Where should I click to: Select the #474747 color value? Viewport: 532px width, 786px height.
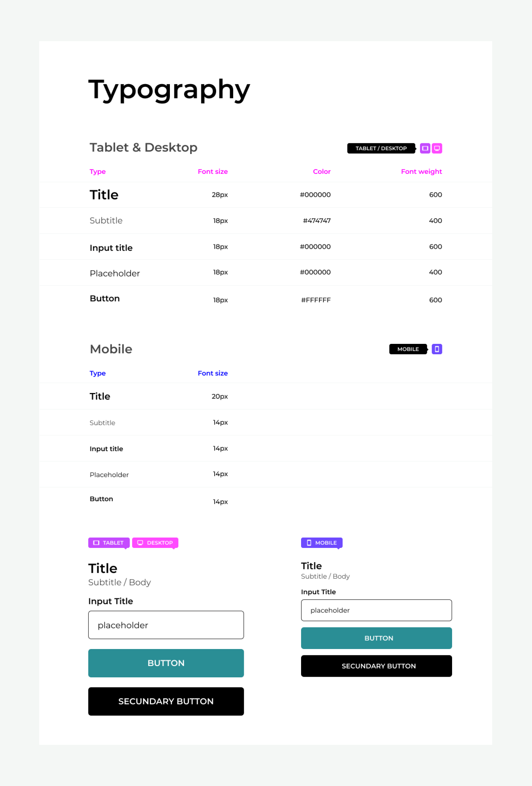[317, 220]
